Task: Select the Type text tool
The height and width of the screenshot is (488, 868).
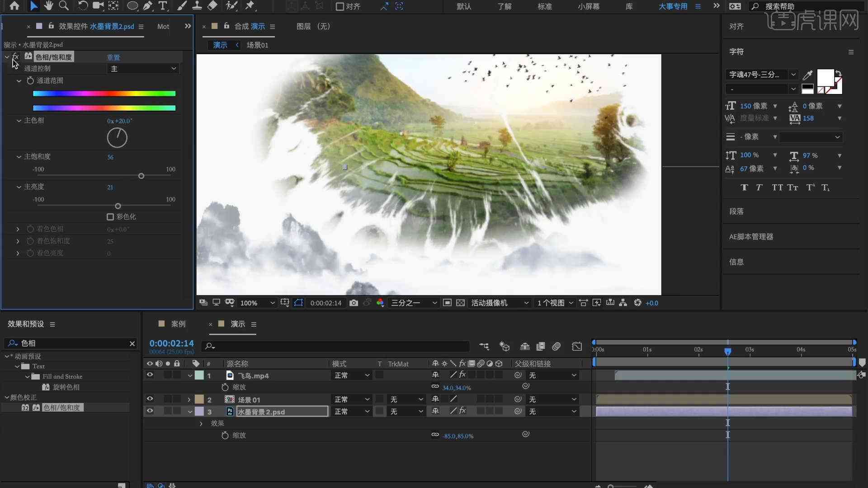Action: 163,6
